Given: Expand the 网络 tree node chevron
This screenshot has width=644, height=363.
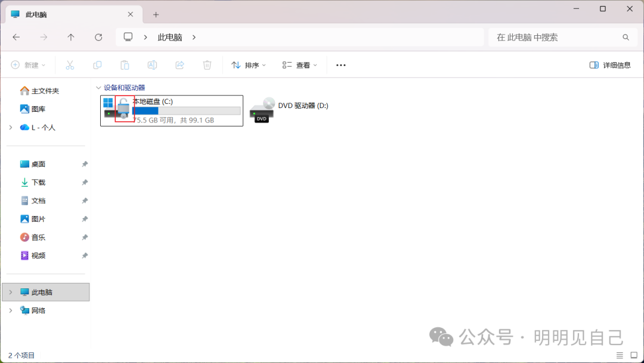Looking at the screenshot, I should pos(10,310).
